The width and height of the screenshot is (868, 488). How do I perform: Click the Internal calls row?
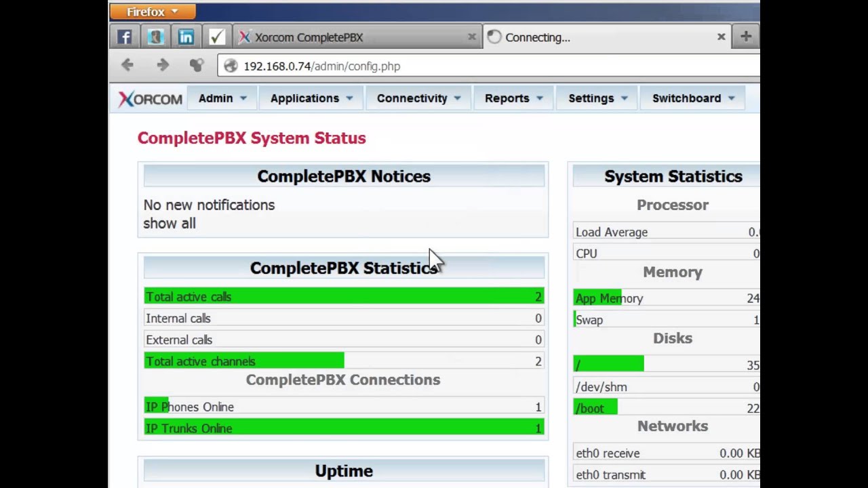(x=344, y=319)
